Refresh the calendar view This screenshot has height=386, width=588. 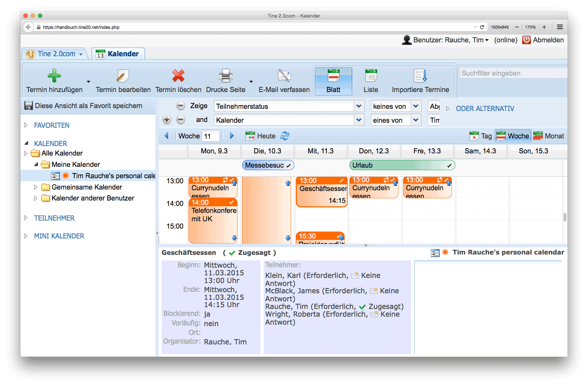[285, 136]
